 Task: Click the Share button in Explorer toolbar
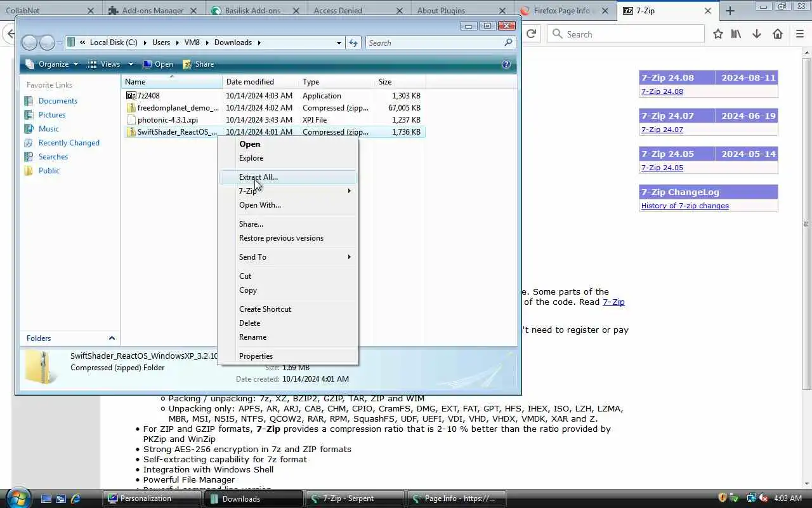coord(199,64)
